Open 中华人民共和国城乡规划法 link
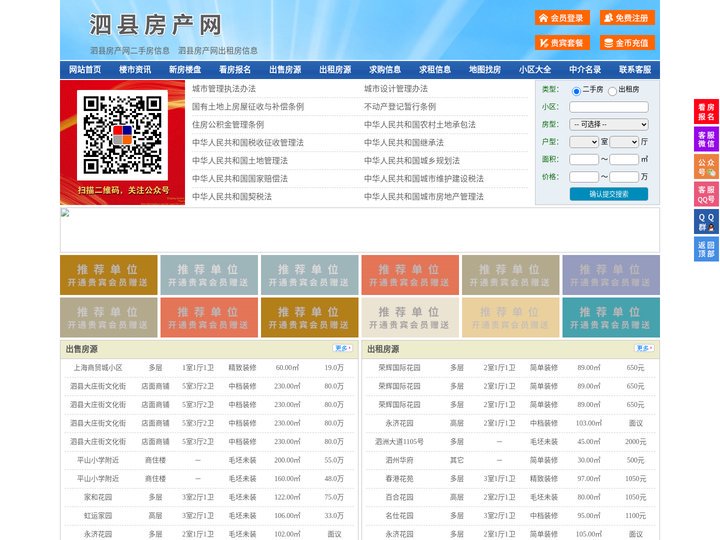This screenshot has height=540, width=720. point(412,160)
